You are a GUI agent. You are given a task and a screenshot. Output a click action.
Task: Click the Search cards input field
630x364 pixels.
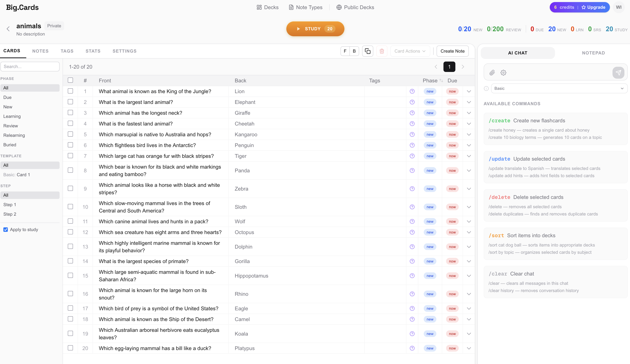tap(30, 67)
